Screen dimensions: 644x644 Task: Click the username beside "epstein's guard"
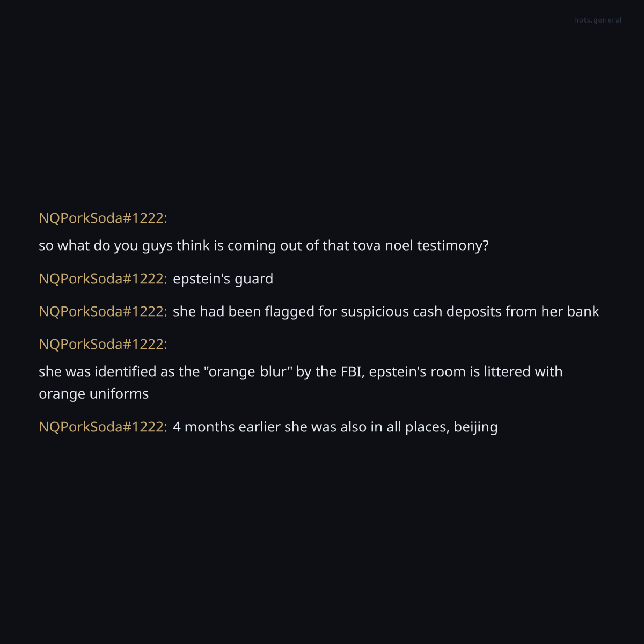(x=103, y=279)
